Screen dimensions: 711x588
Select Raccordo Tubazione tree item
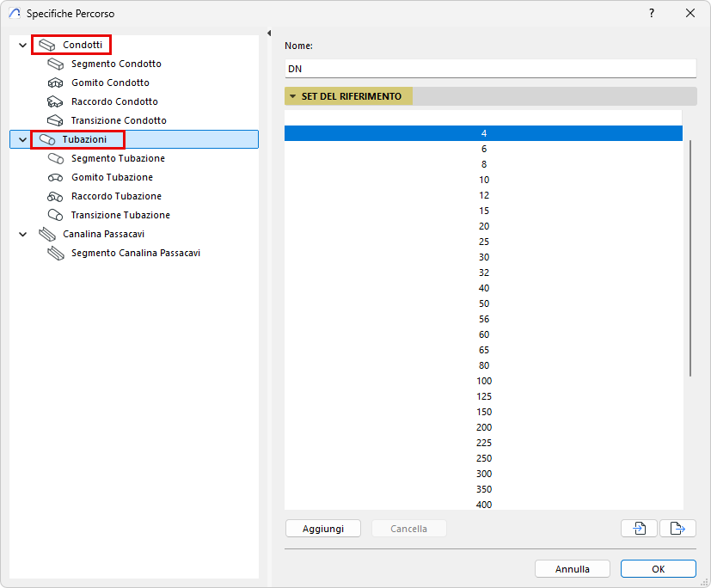pyautogui.click(x=116, y=196)
